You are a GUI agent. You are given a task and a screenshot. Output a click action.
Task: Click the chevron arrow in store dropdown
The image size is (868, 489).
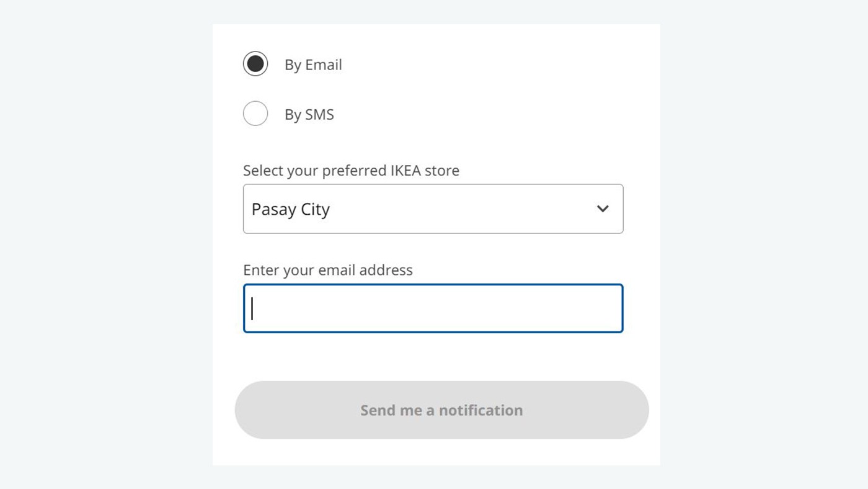click(603, 209)
